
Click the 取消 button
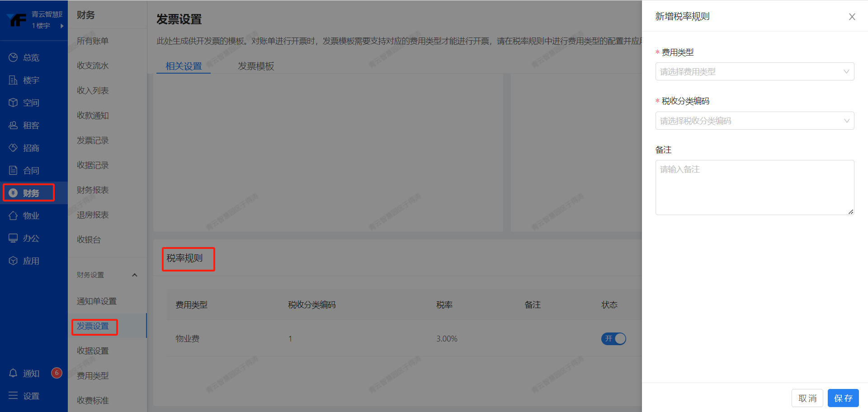pos(807,398)
